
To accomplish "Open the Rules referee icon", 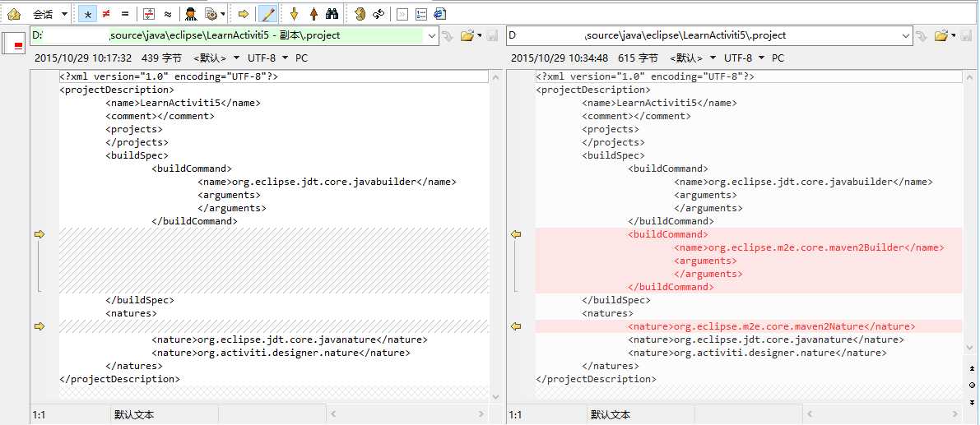I will click(x=191, y=13).
